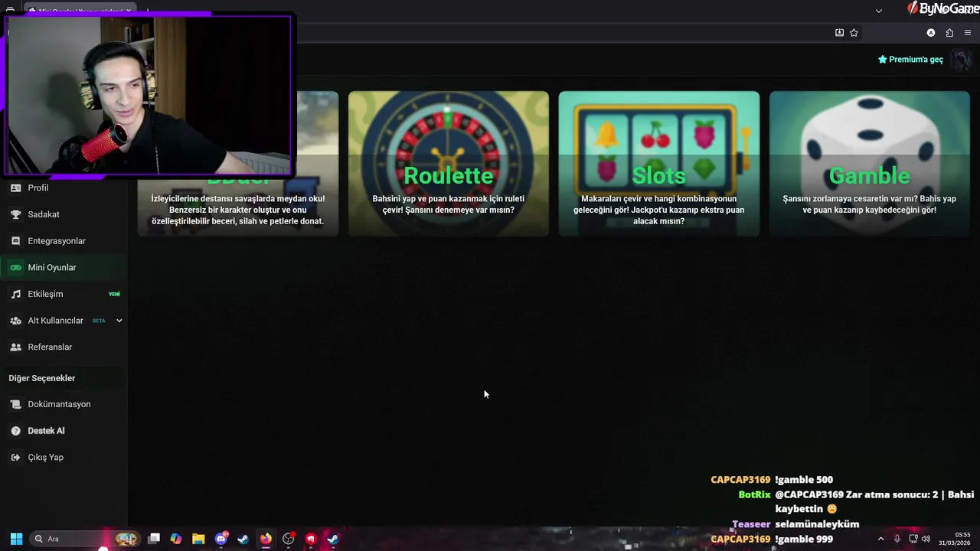Open the Profil sidebar item
980x551 pixels.
pos(64,187)
